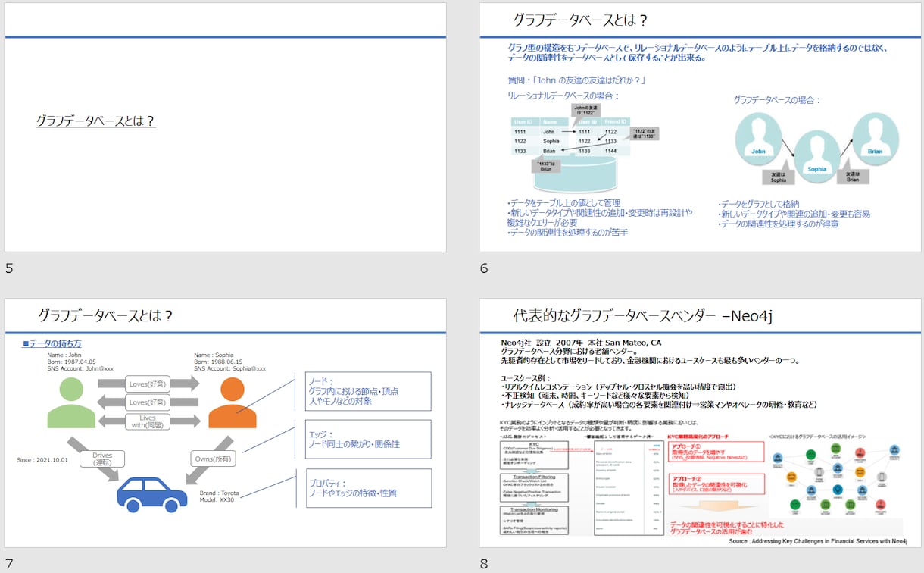The image size is (924, 573).
Task: Click the Source citation text on slide 8
Action: (x=818, y=541)
